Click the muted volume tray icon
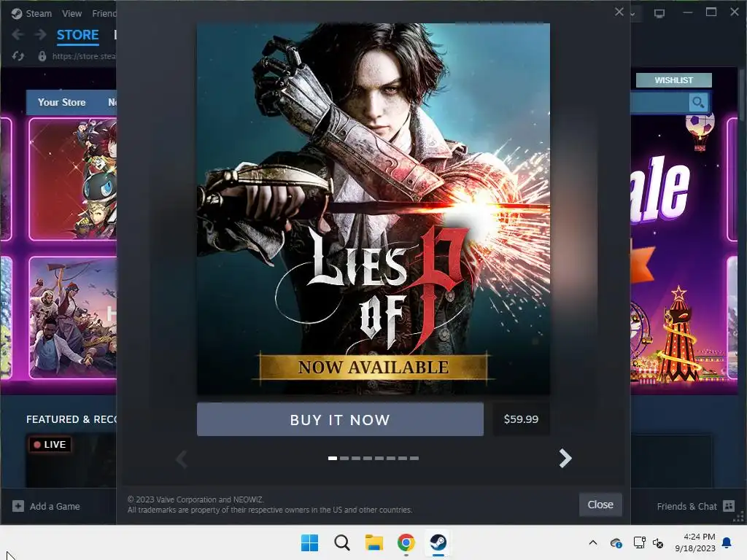This screenshot has height=560, width=747. tap(659, 542)
